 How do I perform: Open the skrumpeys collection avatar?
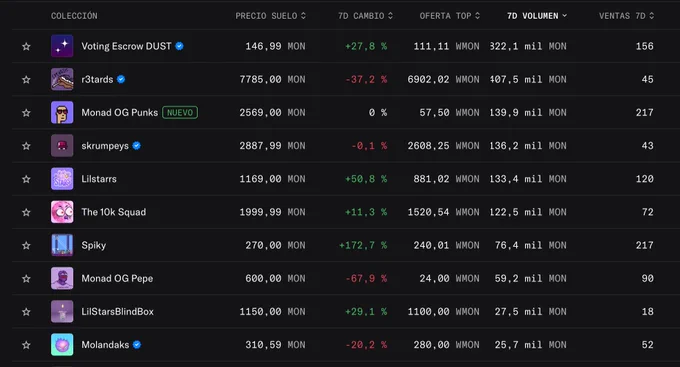(62, 146)
